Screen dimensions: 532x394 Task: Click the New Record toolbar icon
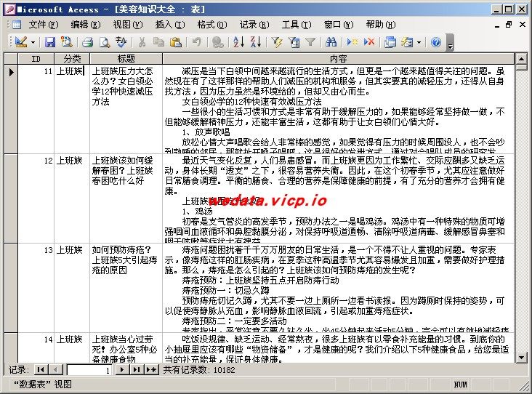(352, 42)
